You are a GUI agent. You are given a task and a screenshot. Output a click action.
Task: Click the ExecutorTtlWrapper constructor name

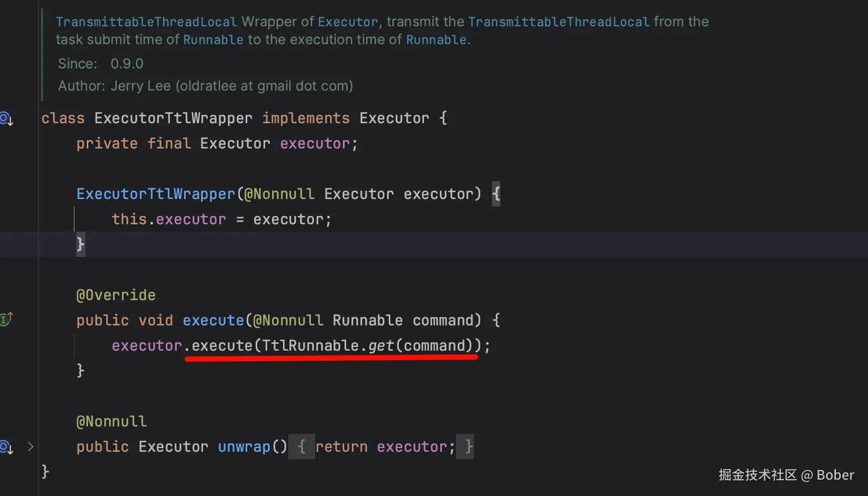156,194
